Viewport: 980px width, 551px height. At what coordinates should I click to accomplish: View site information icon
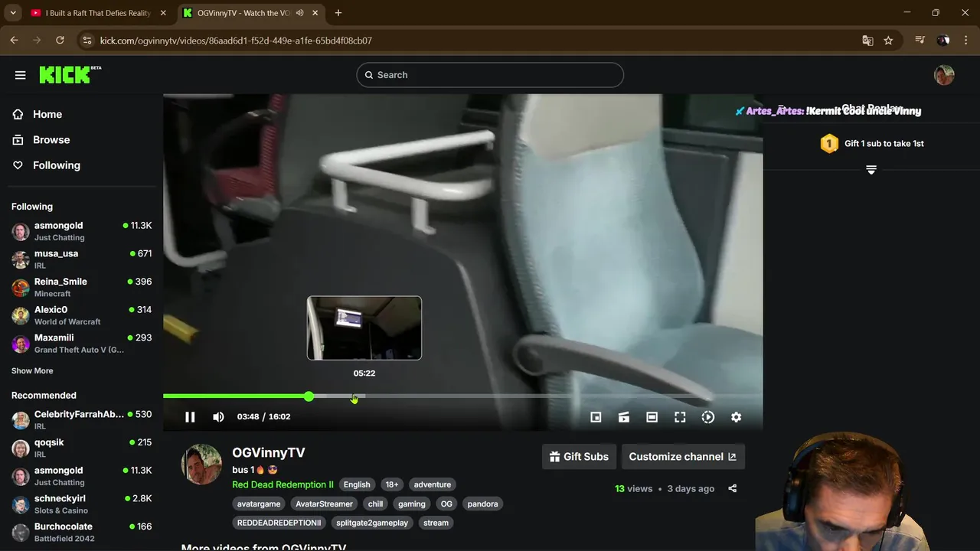pos(87,41)
